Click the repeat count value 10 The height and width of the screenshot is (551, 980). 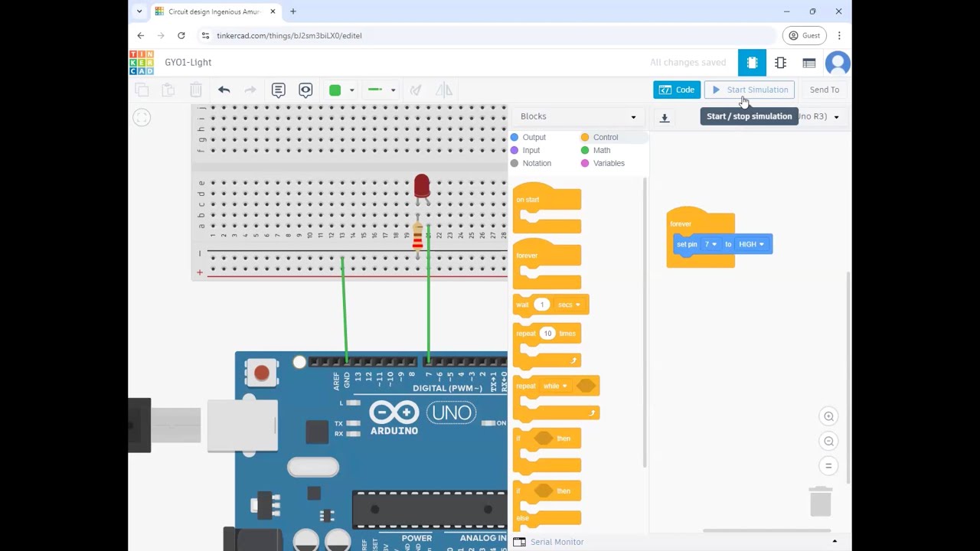point(547,333)
